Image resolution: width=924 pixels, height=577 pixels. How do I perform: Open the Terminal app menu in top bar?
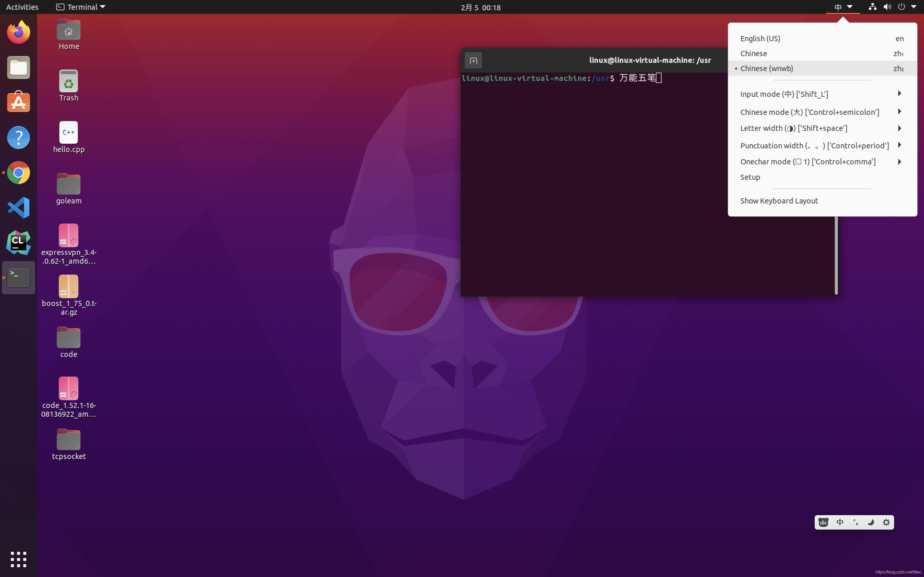click(81, 7)
